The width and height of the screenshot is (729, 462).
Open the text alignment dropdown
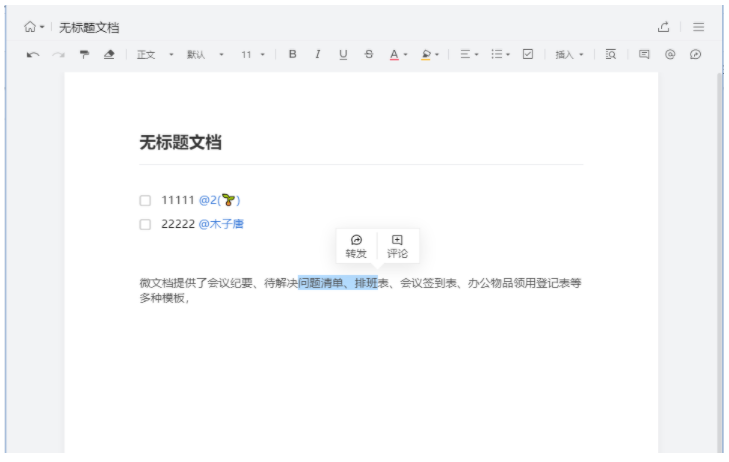click(469, 54)
